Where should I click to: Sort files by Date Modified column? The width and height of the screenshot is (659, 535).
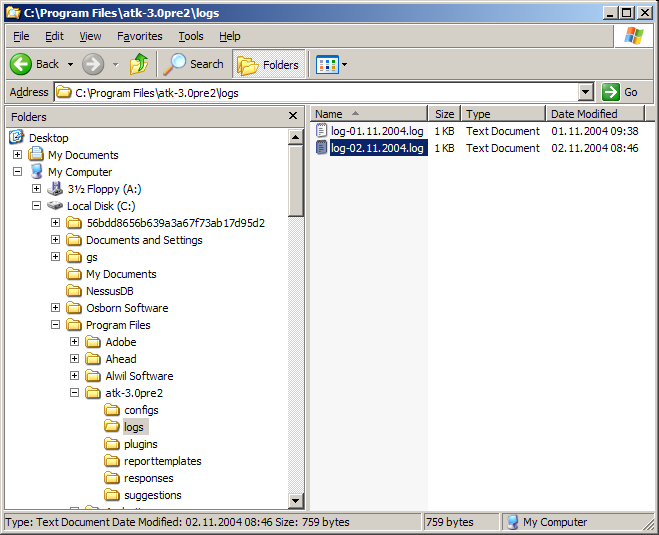595,114
